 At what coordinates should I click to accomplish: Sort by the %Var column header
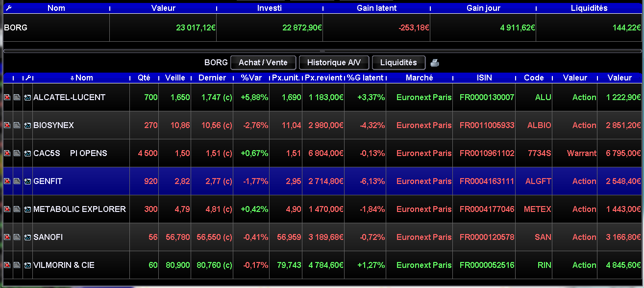[x=251, y=78]
